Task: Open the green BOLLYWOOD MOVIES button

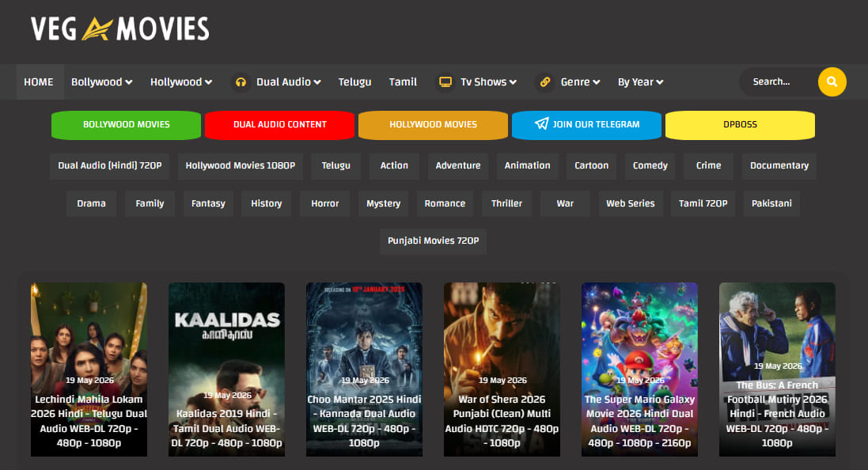Action: tap(127, 124)
